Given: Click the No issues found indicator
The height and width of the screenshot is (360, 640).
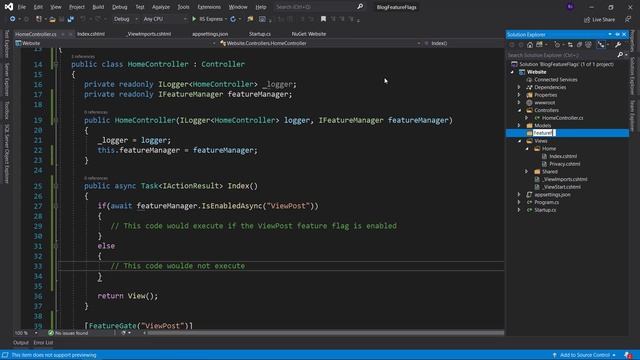Looking at the screenshot, I should (68, 333).
